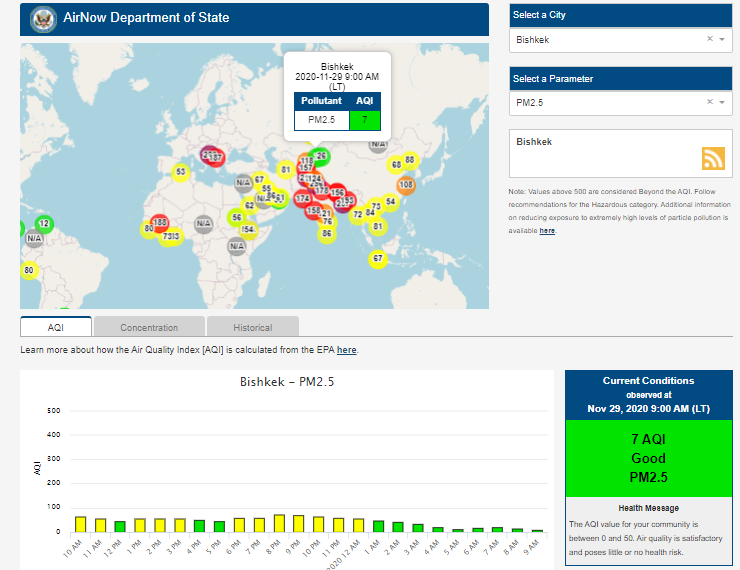Select the green 12 AQI map marker
740x570 pixels.
click(43, 223)
